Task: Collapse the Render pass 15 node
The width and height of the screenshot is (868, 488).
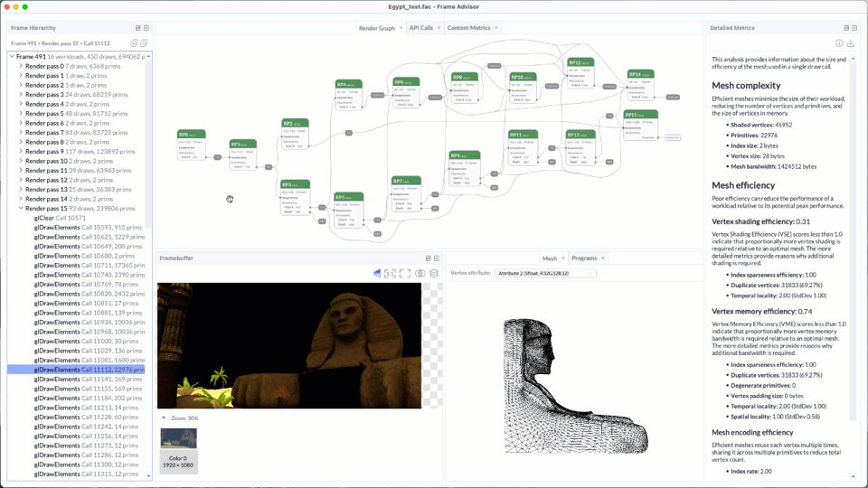Action: (x=21, y=209)
